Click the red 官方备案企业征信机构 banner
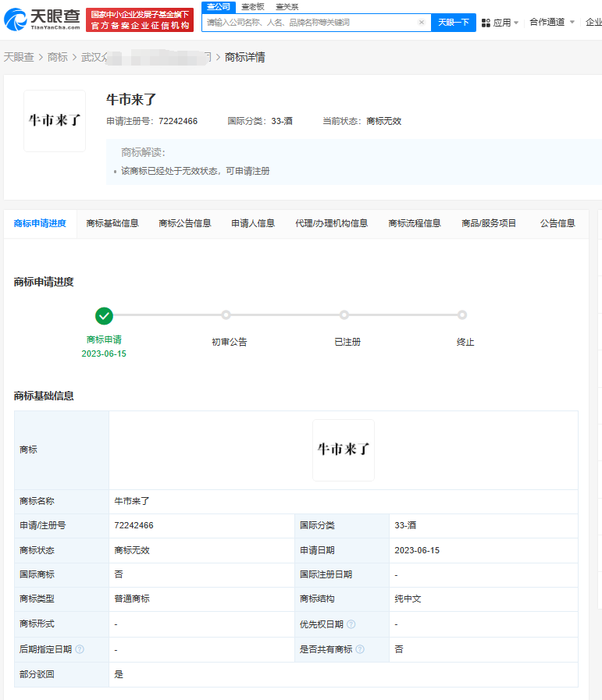Image resolution: width=602 pixels, height=700 pixels. pyautogui.click(x=140, y=20)
